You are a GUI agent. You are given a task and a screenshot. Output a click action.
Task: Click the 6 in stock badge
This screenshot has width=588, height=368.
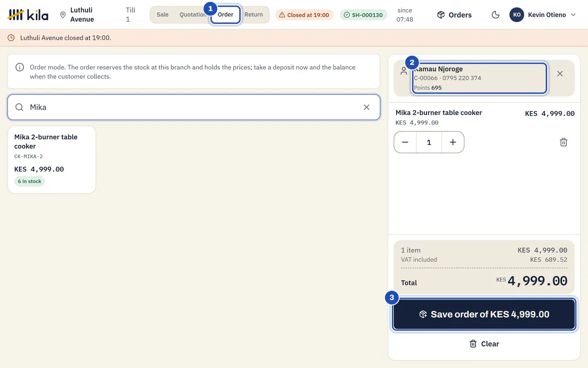click(29, 181)
